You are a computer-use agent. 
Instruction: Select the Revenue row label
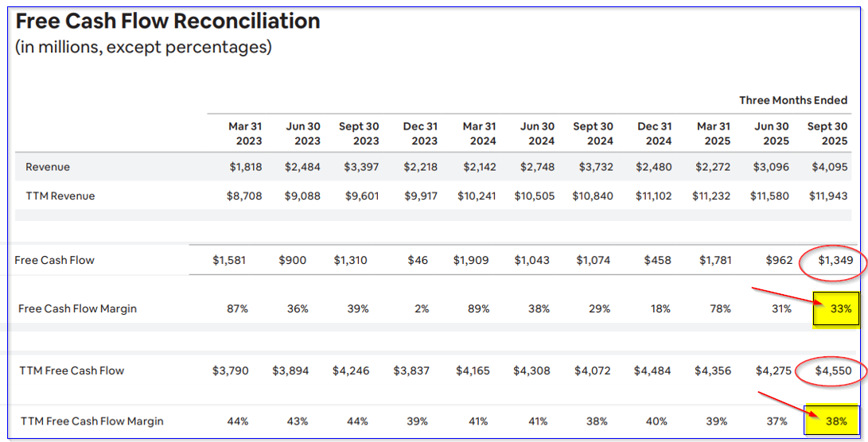tap(48, 167)
